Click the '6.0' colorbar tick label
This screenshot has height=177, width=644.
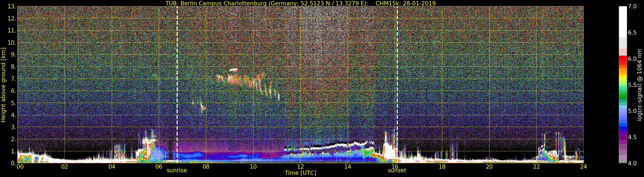click(x=632, y=59)
